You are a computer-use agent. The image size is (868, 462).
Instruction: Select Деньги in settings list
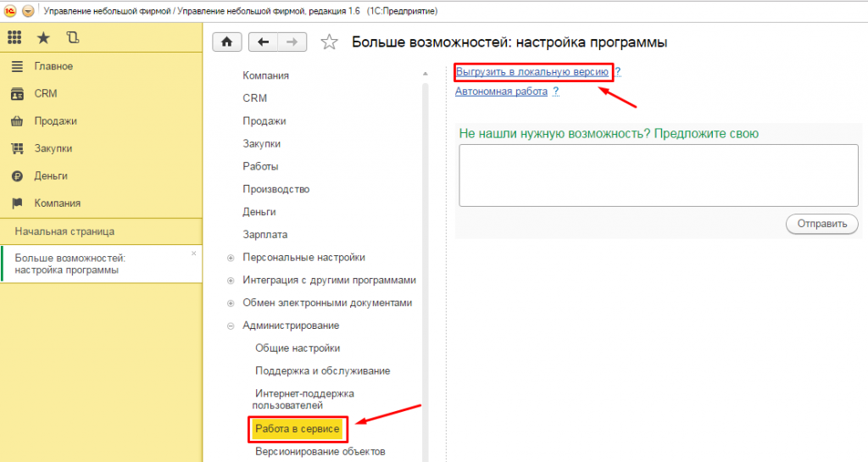coord(259,211)
